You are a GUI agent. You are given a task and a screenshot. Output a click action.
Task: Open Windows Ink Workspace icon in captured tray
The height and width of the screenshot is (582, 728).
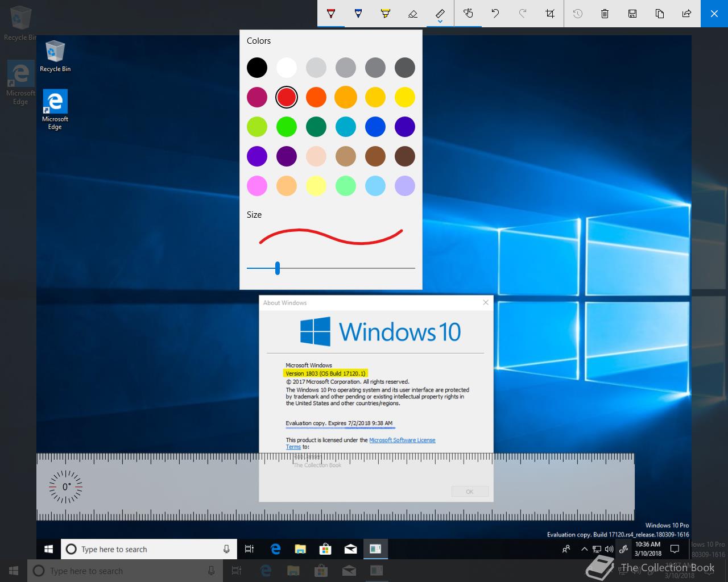[x=624, y=549]
